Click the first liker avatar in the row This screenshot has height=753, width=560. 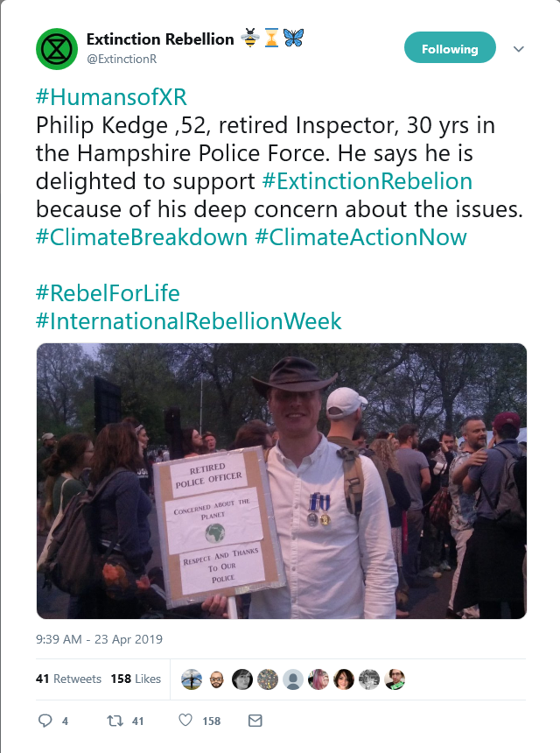(192, 679)
